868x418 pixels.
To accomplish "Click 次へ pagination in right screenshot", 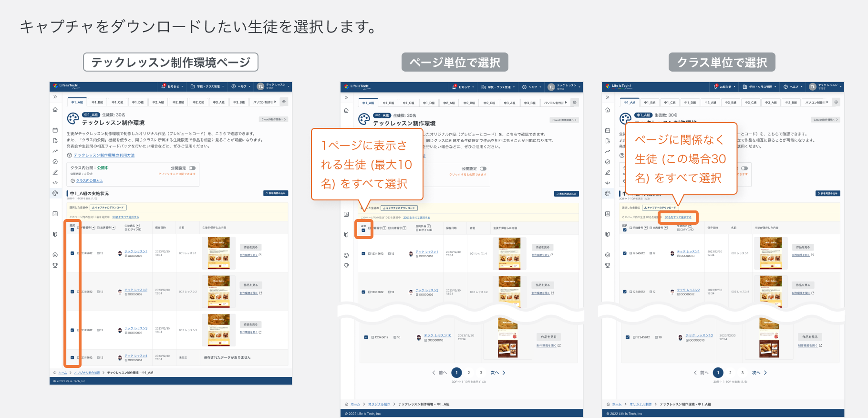I will pos(759,373).
